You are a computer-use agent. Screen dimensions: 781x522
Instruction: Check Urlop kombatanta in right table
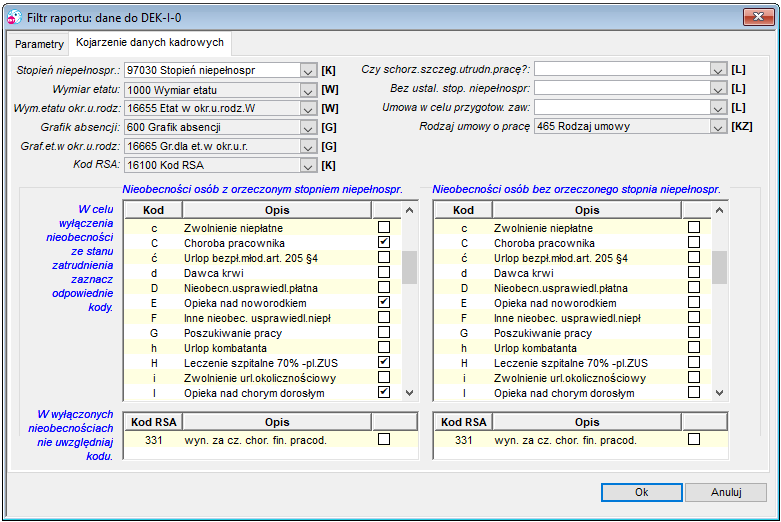tap(693, 348)
